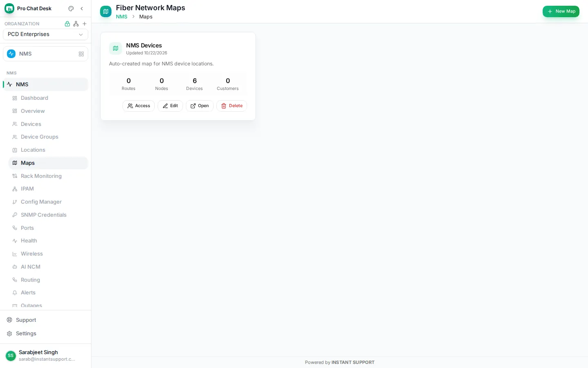Open Dashboard in the sidebar
Screen dimensions: 588x368
tap(48, 98)
